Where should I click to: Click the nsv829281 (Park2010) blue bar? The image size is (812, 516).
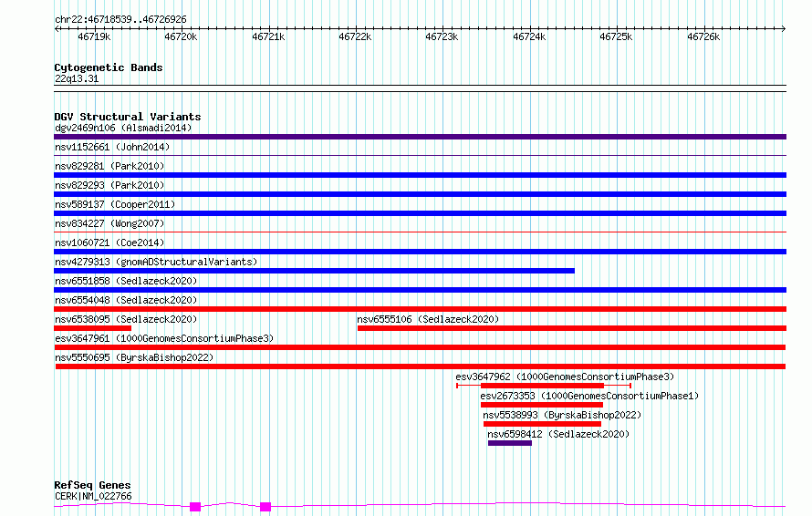[420, 175]
